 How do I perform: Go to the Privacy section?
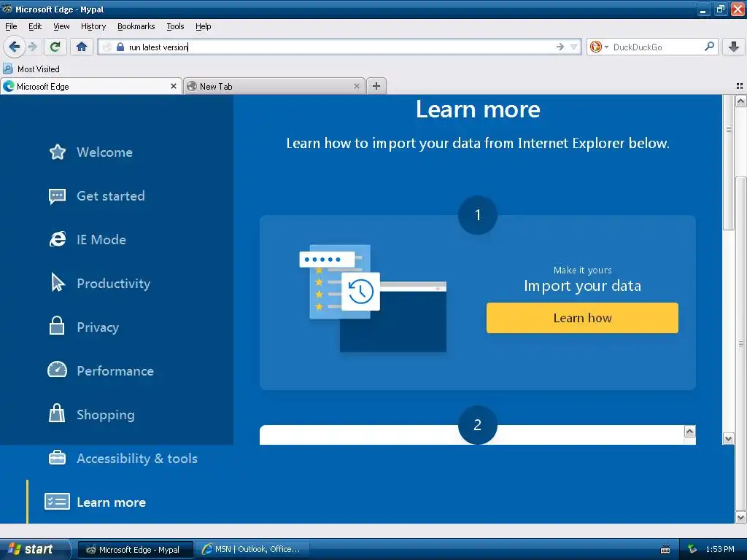[x=98, y=327]
